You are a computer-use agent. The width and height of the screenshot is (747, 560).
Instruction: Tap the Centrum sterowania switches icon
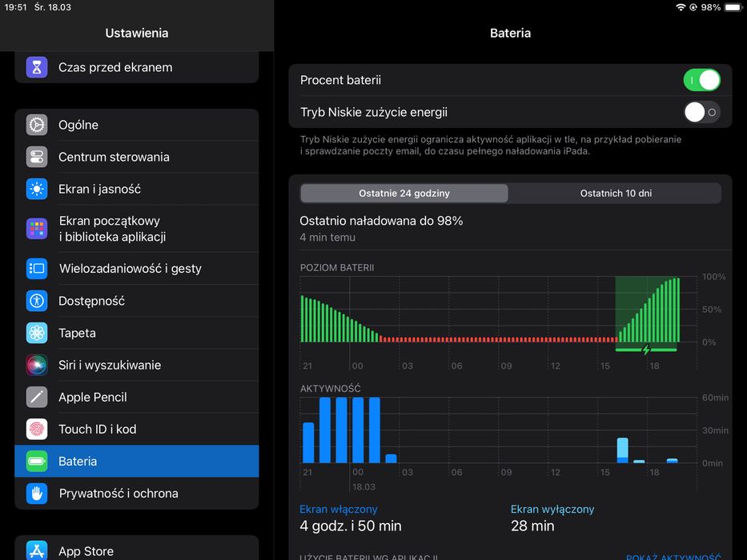(x=37, y=157)
